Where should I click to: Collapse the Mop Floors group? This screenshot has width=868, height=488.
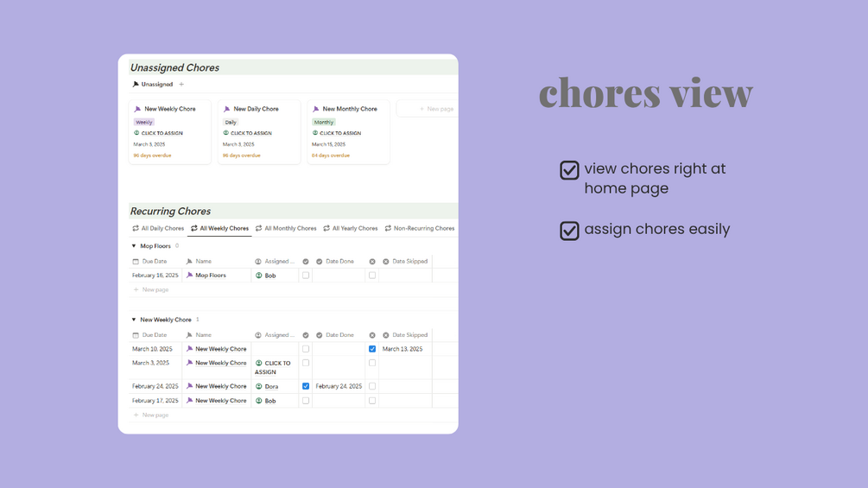(133, 245)
